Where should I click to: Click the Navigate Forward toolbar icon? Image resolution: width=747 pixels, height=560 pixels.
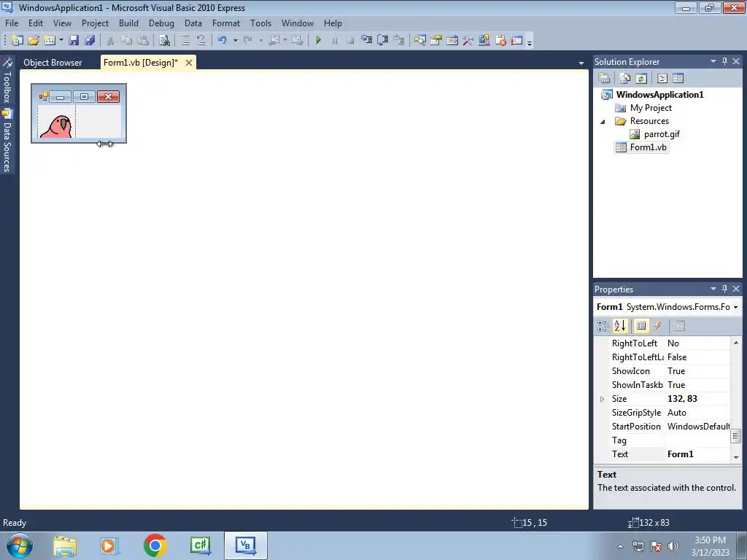pyautogui.click(x=298, y=41)
